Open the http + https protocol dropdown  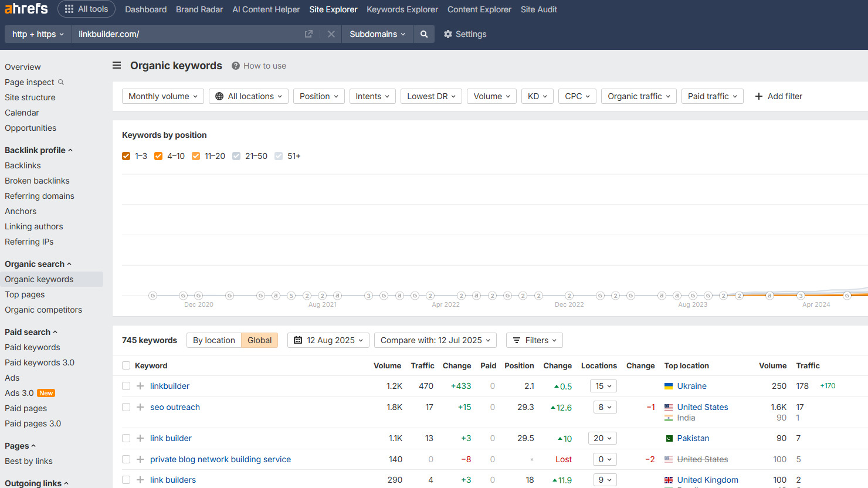click(38, 34)
